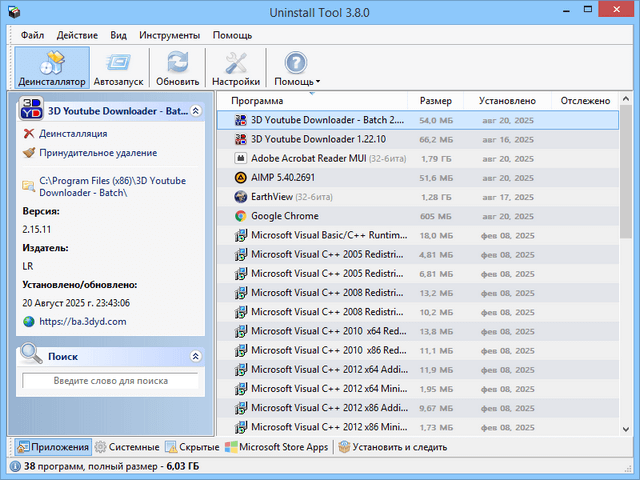Select the EarthView globe icon
This screenshot has width=640, height=480.
240,197
